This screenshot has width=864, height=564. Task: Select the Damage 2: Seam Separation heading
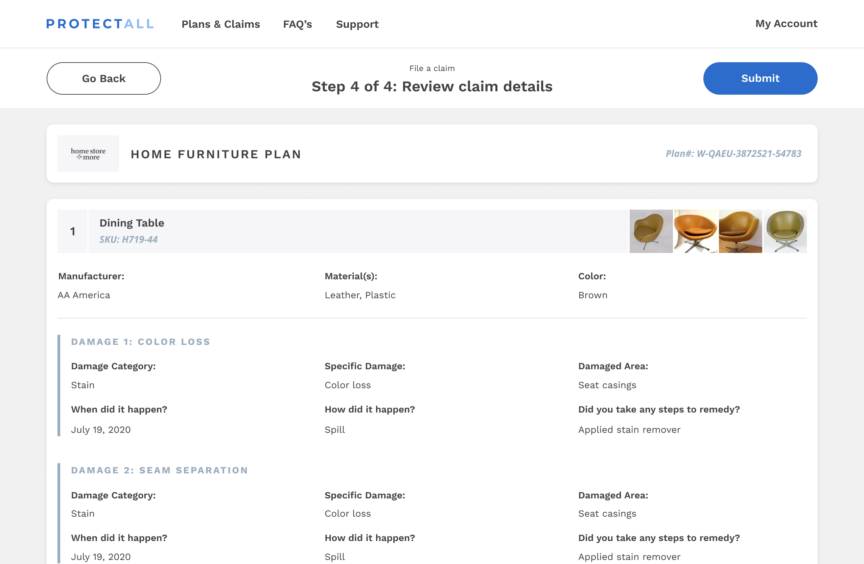159,470
